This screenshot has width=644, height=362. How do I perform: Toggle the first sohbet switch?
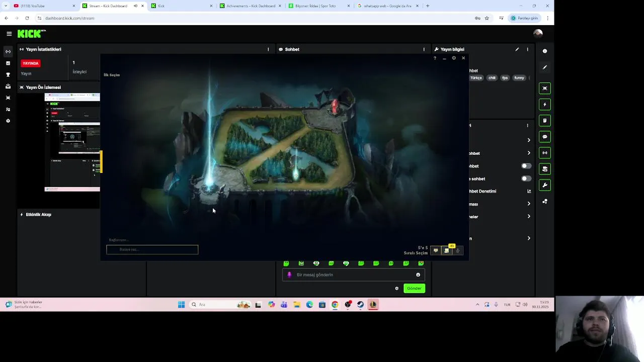[x=526, y=166]
